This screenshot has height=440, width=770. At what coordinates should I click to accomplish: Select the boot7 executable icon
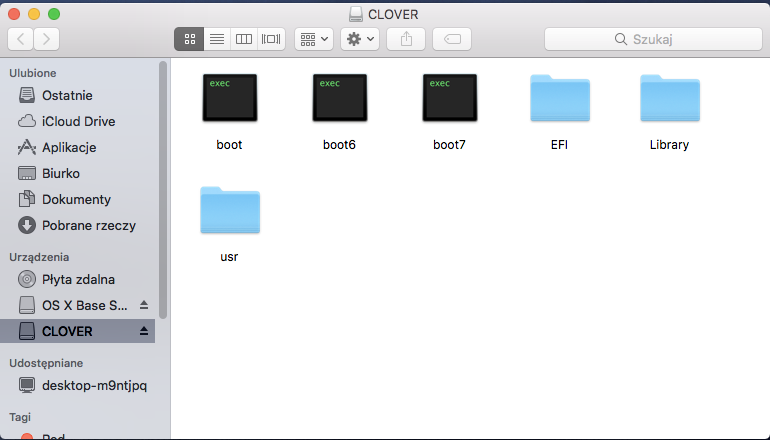click(449, 99)
